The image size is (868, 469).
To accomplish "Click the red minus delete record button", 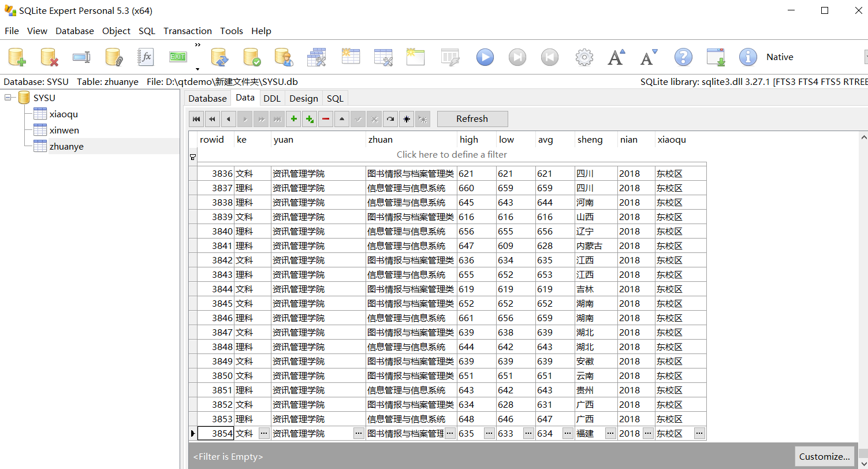I will 326,119.
